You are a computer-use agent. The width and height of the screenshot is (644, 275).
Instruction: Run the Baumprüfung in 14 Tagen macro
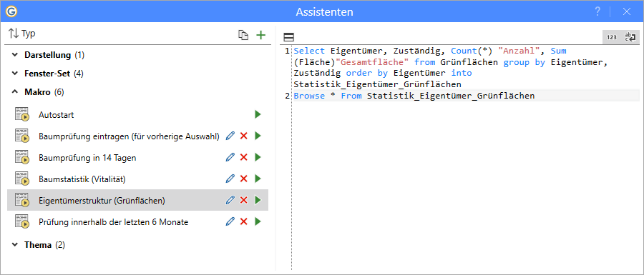click(258, 157)
